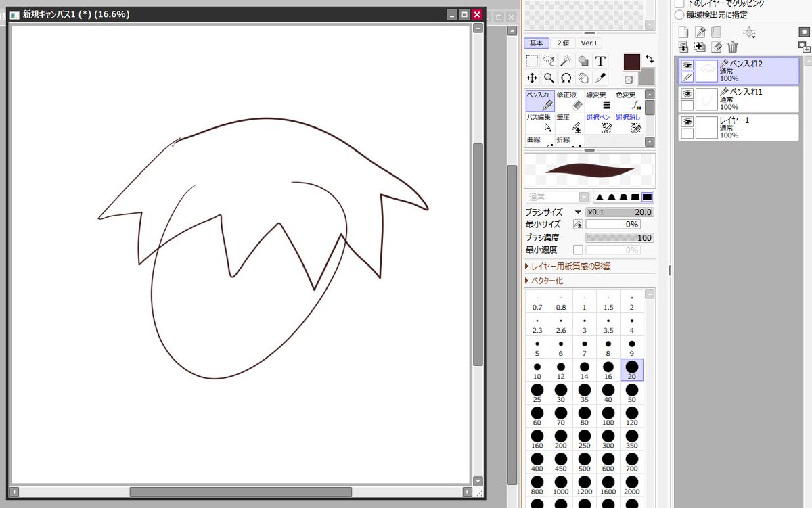
Task: Pick brush size 0.7 preset
Action: [x=537, y=301]
